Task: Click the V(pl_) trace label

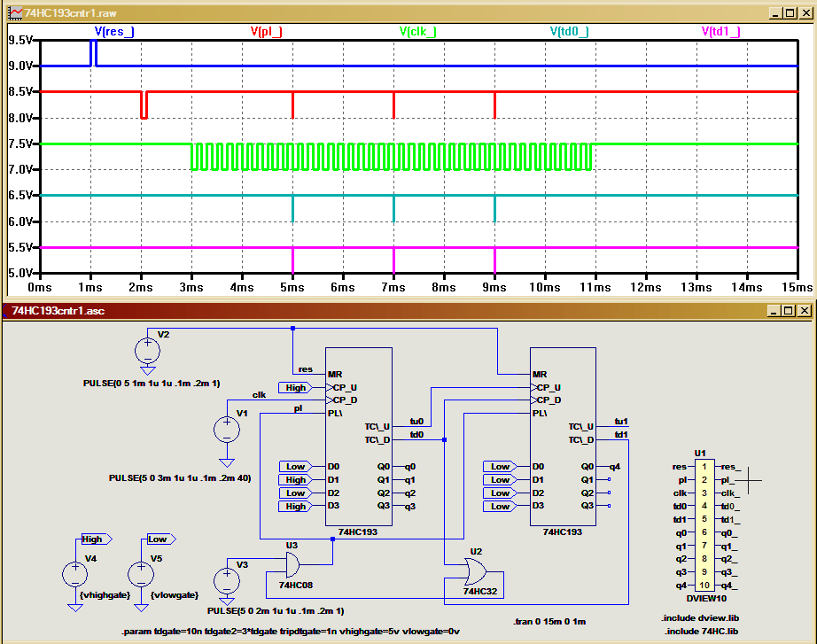Action: click(266, 31)
